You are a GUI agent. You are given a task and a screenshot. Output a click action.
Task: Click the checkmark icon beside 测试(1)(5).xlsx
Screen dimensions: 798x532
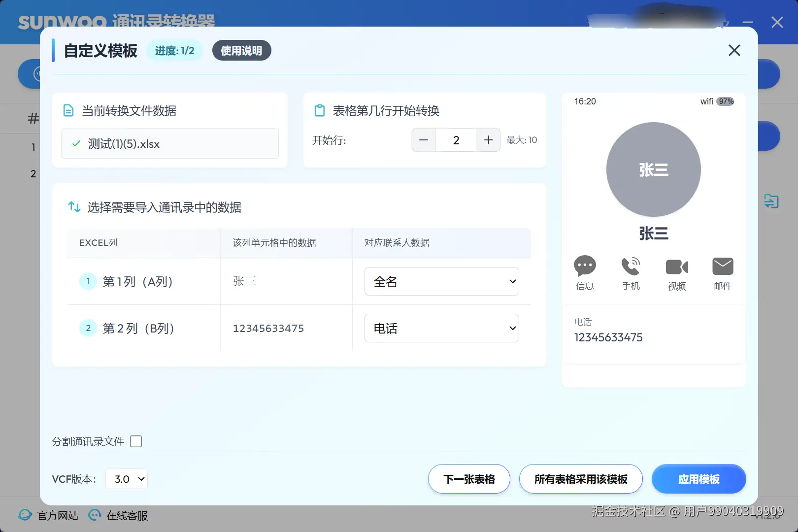76,144
